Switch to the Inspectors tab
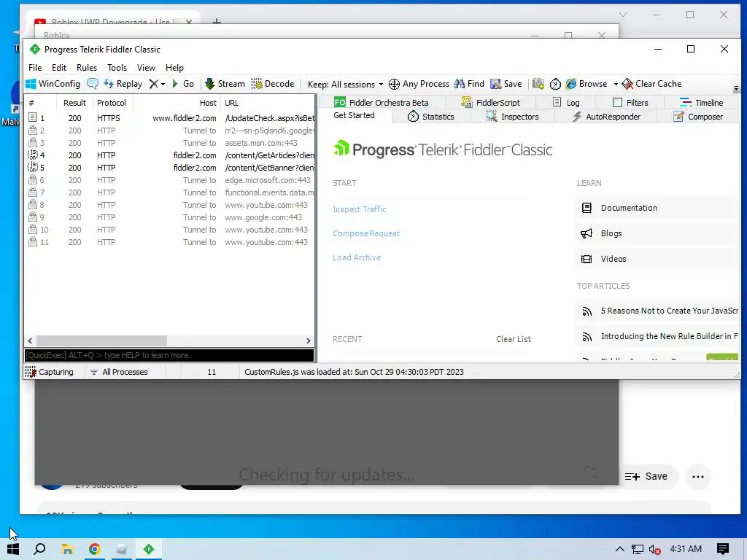 click(512, 117)
